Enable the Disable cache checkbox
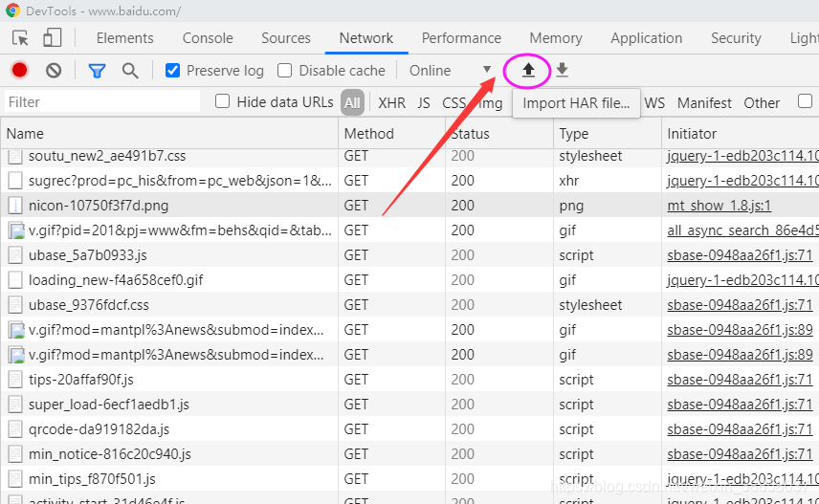The width and height of the screenshot is (819, 504). pyautogui.click(x=285, y=70)
